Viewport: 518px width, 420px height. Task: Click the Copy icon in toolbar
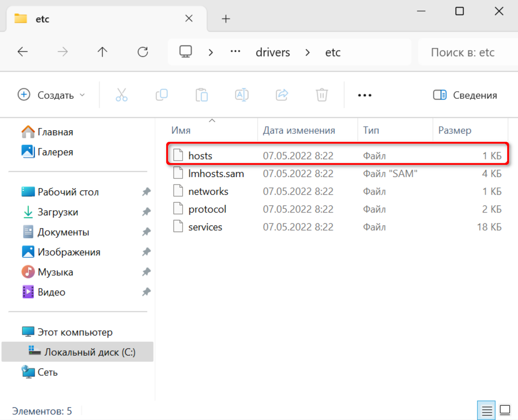click(x=161, y=95)
